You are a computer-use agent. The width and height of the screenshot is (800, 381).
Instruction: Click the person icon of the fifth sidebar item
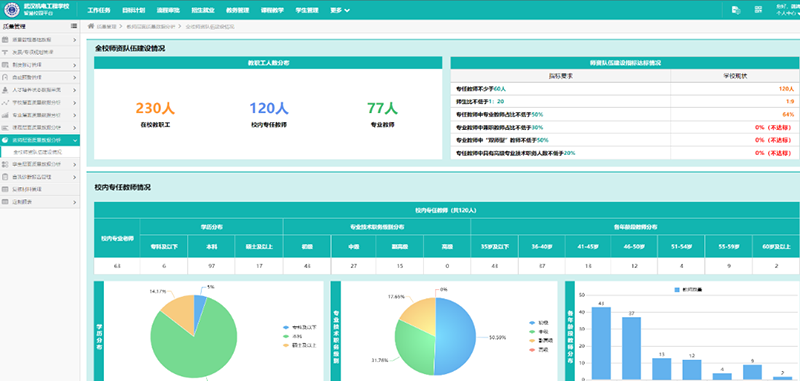coord(5,90)
